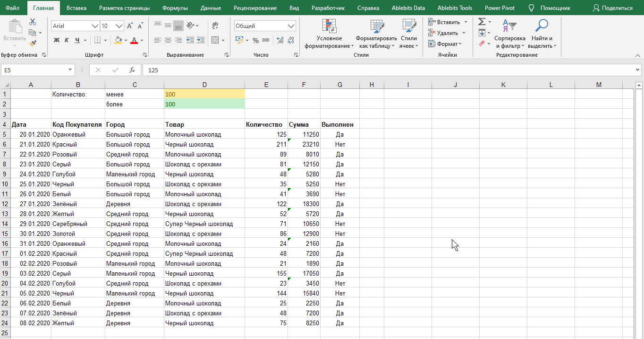Select the Format Painter brush icon

32,43
